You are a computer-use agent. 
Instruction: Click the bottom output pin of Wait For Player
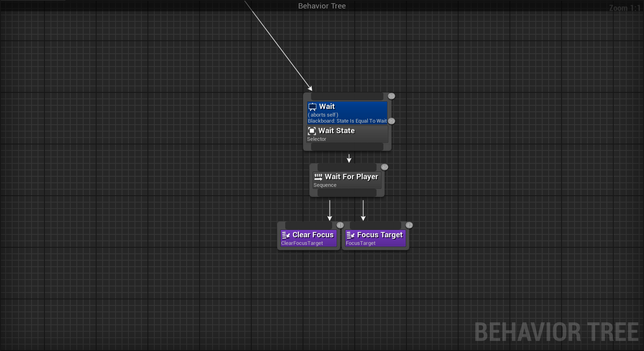[347, 193]
